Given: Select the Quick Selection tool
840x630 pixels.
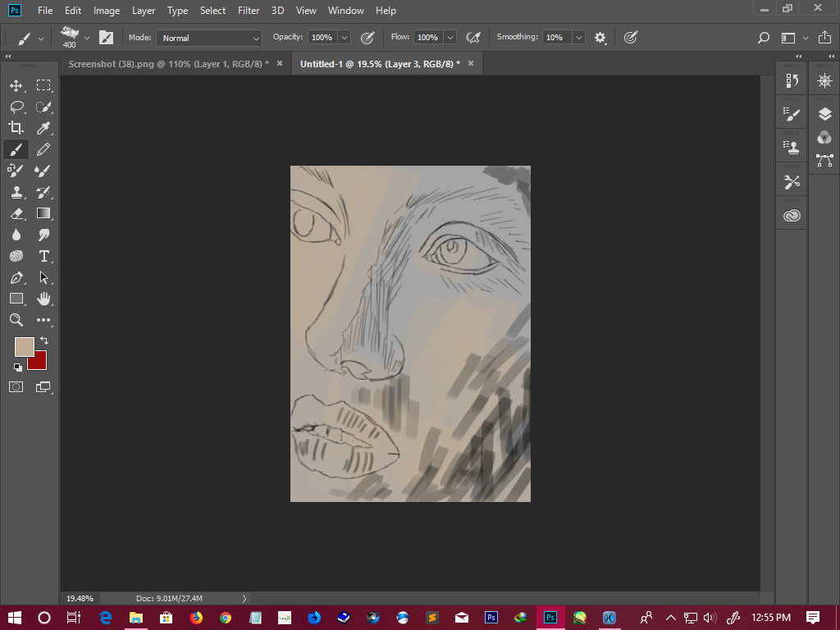Looking at the screenshot, I should tap(43, 107).
